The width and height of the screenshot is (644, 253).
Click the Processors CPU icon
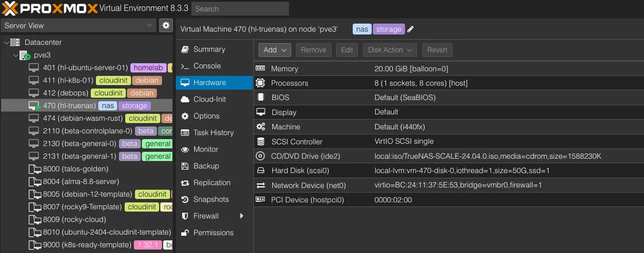pyautogui.click(x=261, y=83)
